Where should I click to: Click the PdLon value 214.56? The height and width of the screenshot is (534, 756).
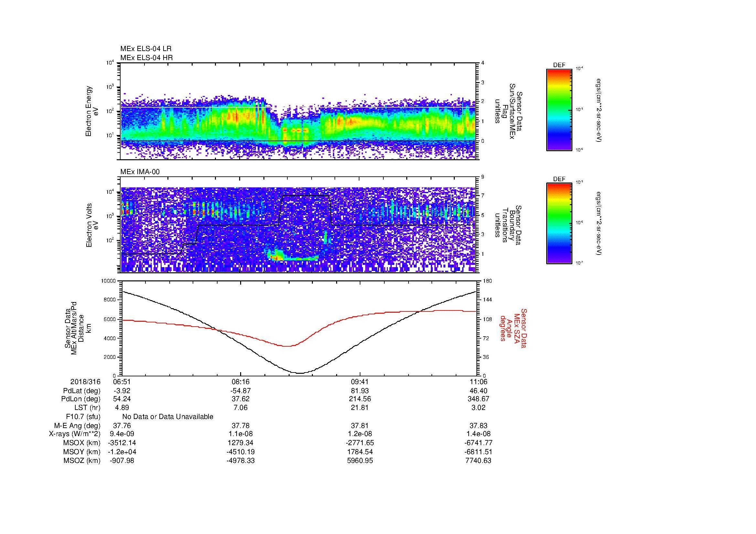coord(360,399)
